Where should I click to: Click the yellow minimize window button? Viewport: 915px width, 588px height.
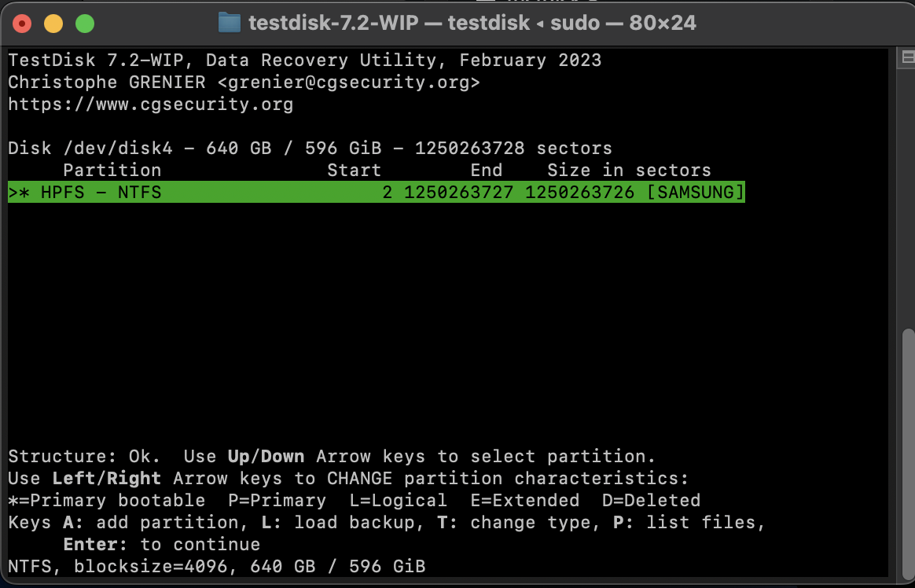click(53, 24)
